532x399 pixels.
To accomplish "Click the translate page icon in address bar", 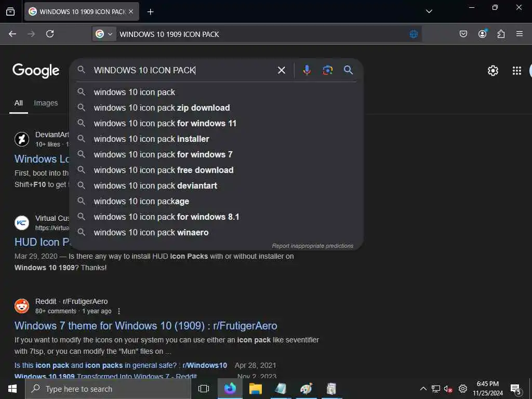I will pyautogui.click(x=413, y=34).
